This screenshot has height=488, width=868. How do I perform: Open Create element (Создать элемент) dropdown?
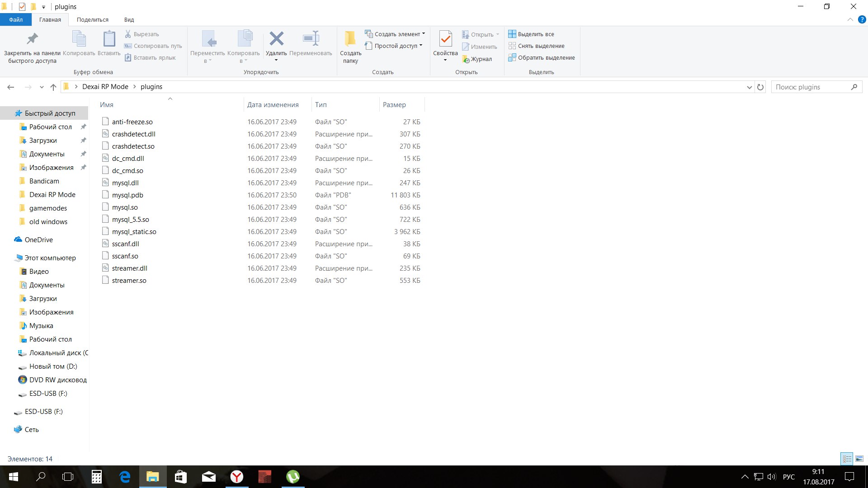tap(395, 34)
